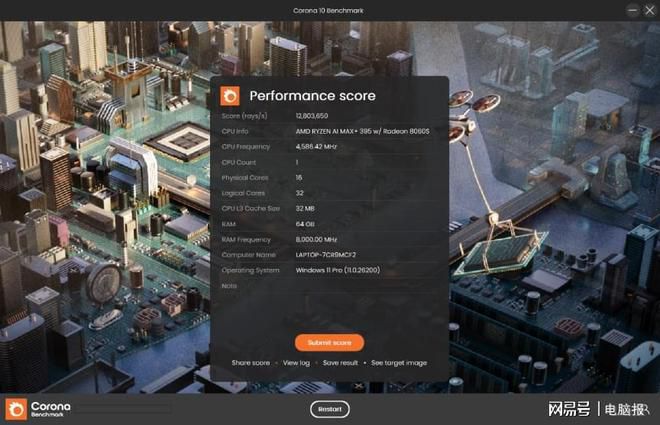Close the Corona 10 Benchmark window
Viewport: 660px width, 425px height.
tap(650, 10)
